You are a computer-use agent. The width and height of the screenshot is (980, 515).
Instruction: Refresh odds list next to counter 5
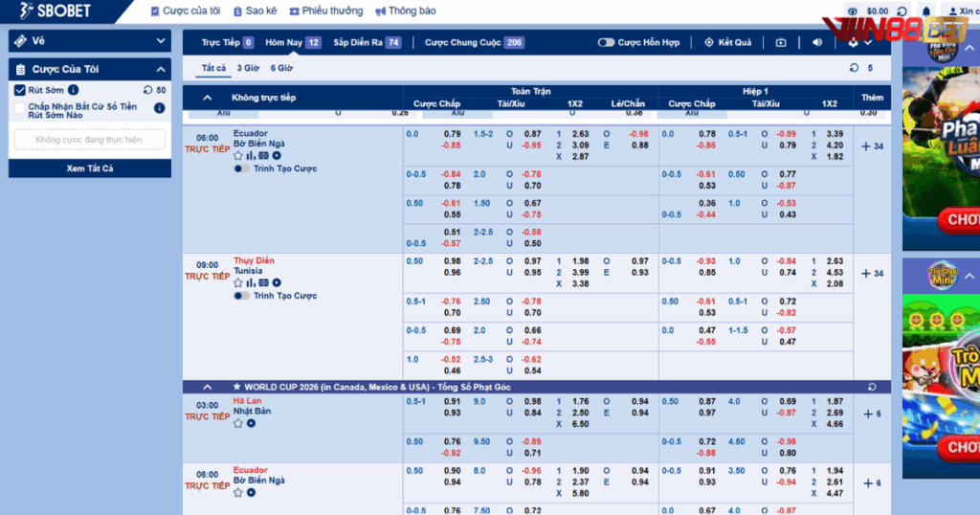pos(854,68)
